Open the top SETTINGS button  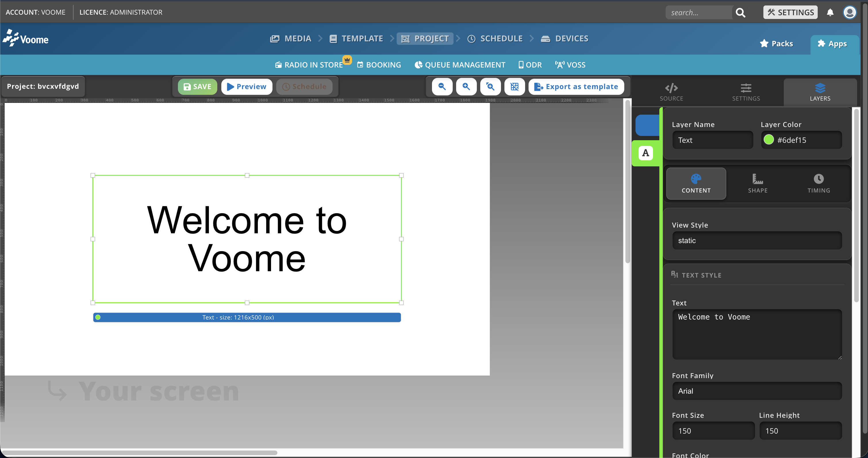[790, 12]
